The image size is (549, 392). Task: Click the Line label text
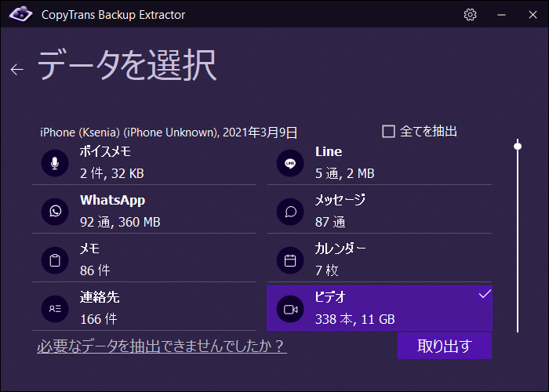[x=329, y=151]
